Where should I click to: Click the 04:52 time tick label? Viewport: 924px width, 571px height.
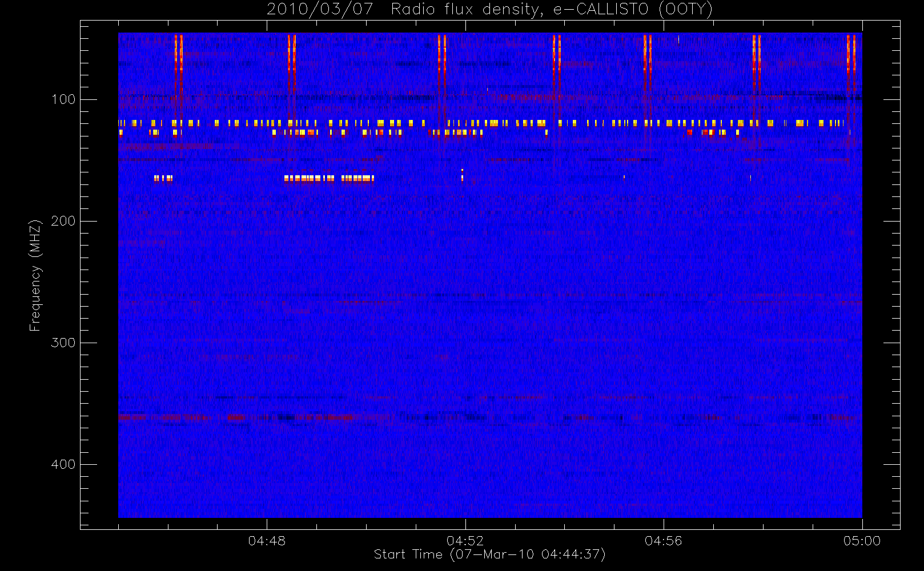[465, 541]
